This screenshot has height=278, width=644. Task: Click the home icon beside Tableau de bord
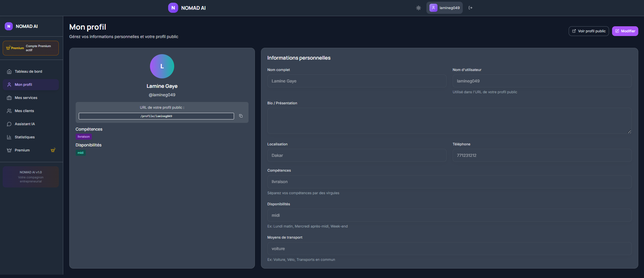[x=9, y=71]
